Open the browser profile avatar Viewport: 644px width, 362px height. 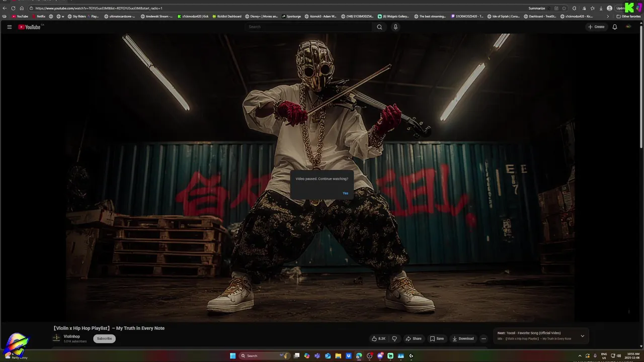coord(610,8)
